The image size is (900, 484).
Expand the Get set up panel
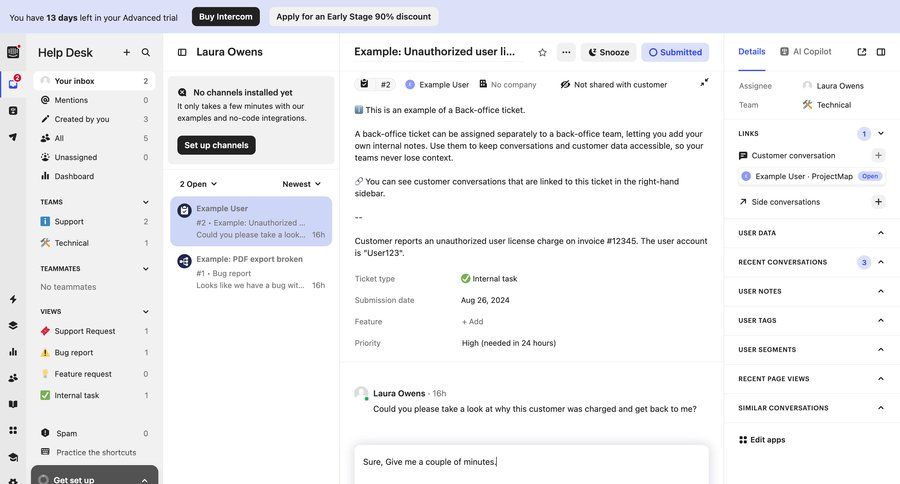[95, 476]
